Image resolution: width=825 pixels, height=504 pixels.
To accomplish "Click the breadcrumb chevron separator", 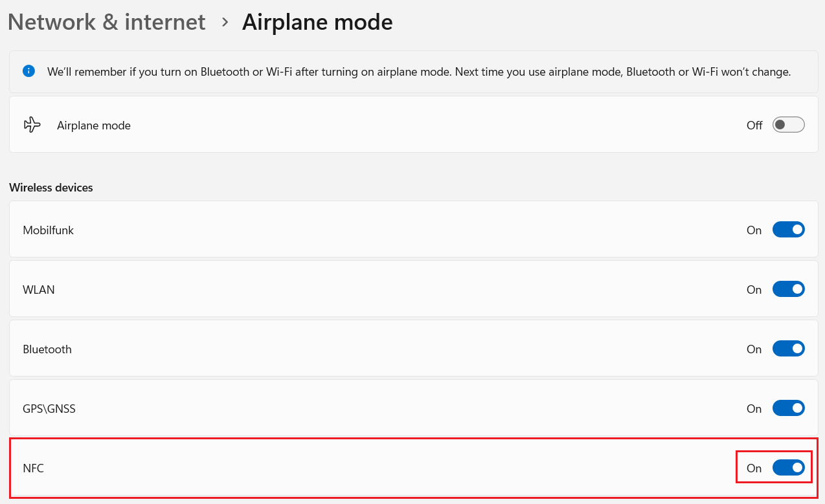I will (x=225, y=22).
